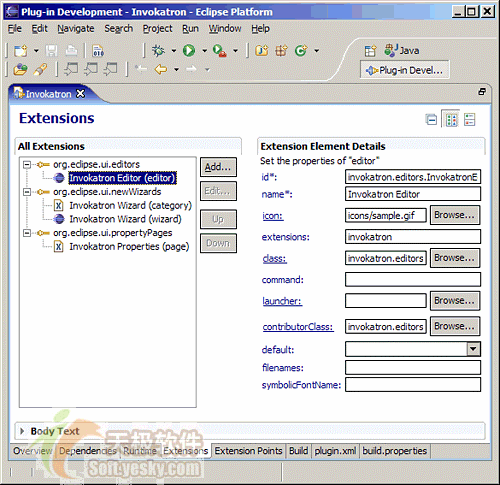Collapse all extensions using header minus icon
Image resolution: width=500 pixels, height=485 pixels.
coord(431,119)
